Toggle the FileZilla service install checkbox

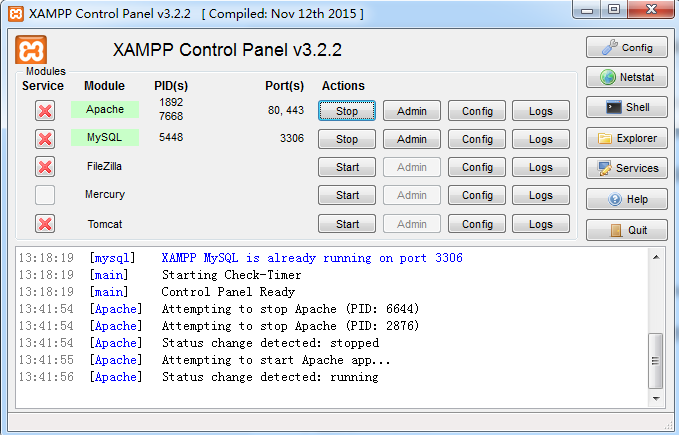click(45, 167)
